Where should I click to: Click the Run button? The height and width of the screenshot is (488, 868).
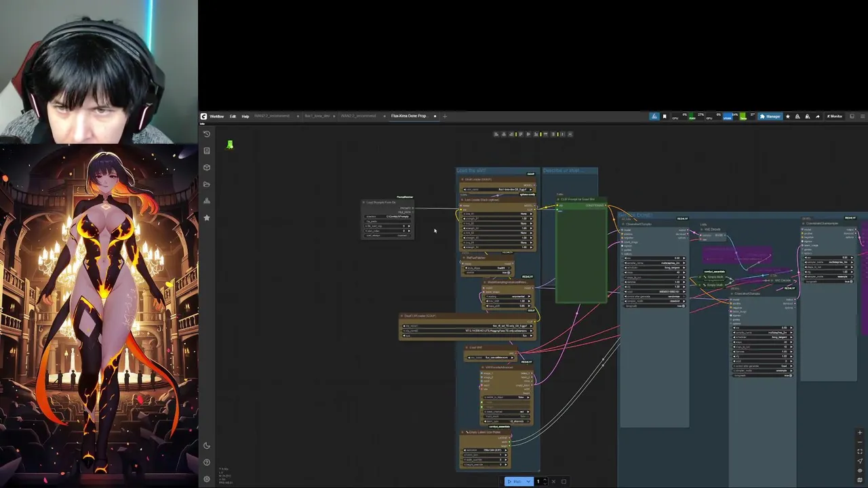tap(515, 481)
